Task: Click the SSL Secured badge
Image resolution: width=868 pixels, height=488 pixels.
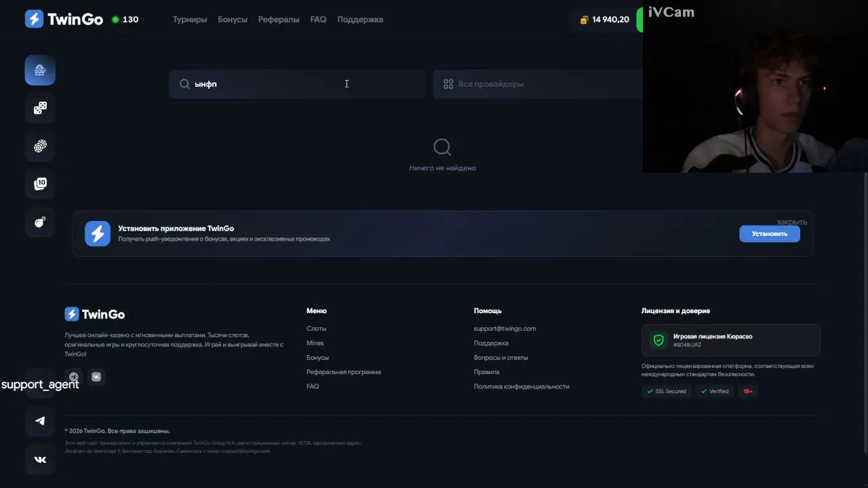Action: point(667,391)
